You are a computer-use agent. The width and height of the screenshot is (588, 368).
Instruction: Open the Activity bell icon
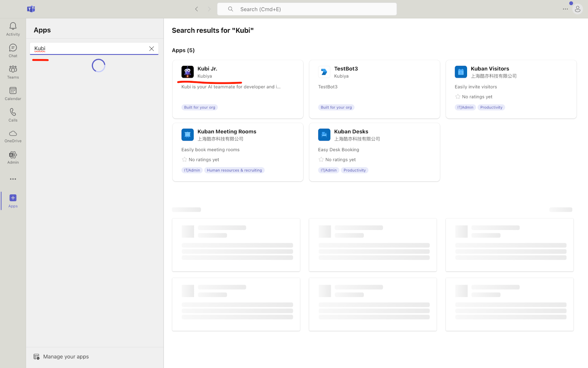tap(13, 26)
